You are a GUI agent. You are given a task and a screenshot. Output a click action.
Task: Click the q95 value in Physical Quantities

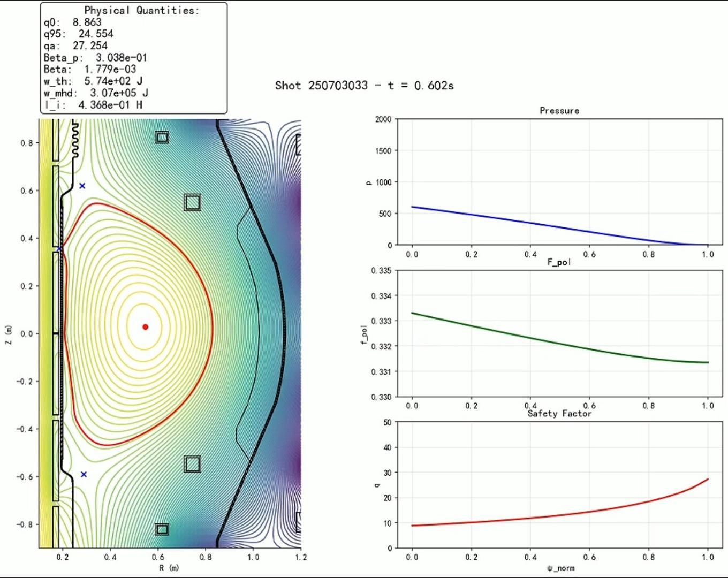pyautogui.click(x=96, y=34)
